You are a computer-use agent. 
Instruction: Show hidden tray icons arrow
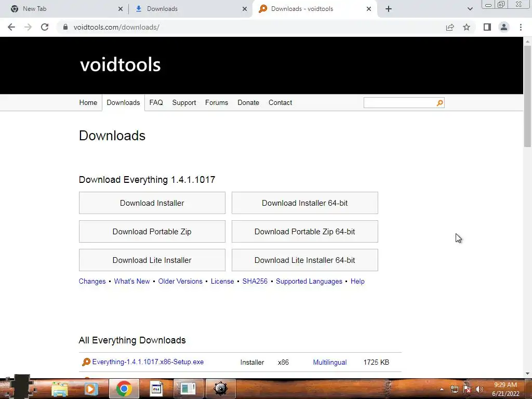coord(442,389)
